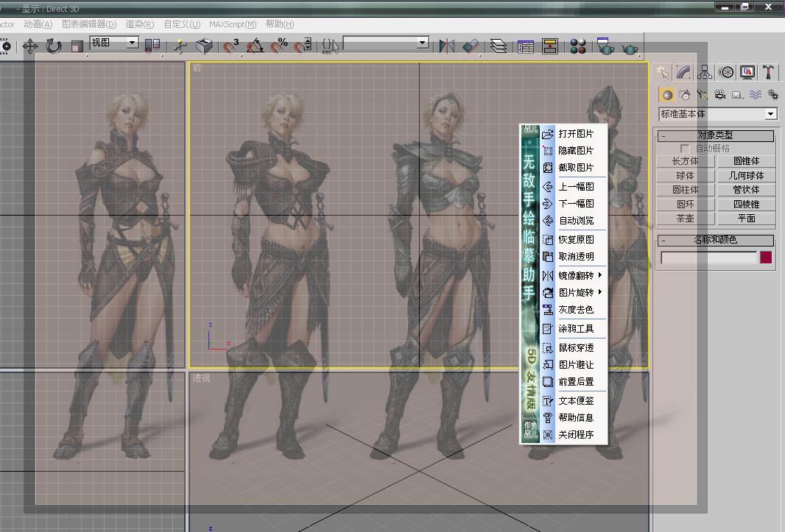Image resolution: width=785 pixels, height=532 pixels.
Task: Select the Cameras category icon
Action: (x=720, y=95)
